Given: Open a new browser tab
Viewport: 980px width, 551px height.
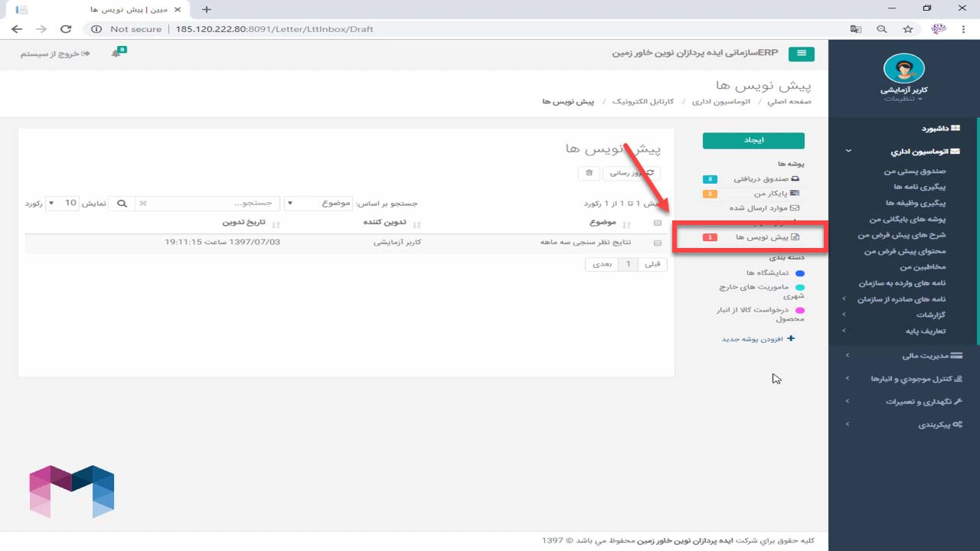Looking at the screenshot, I should pos(206,9).
